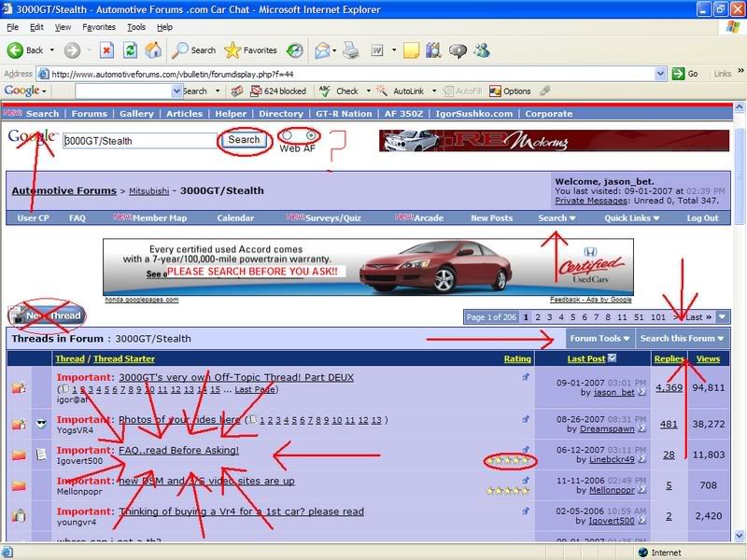The height and width of the screenshot is (560, 747).
Task: Go to the Home page icon
Action: tap(153, 50)
